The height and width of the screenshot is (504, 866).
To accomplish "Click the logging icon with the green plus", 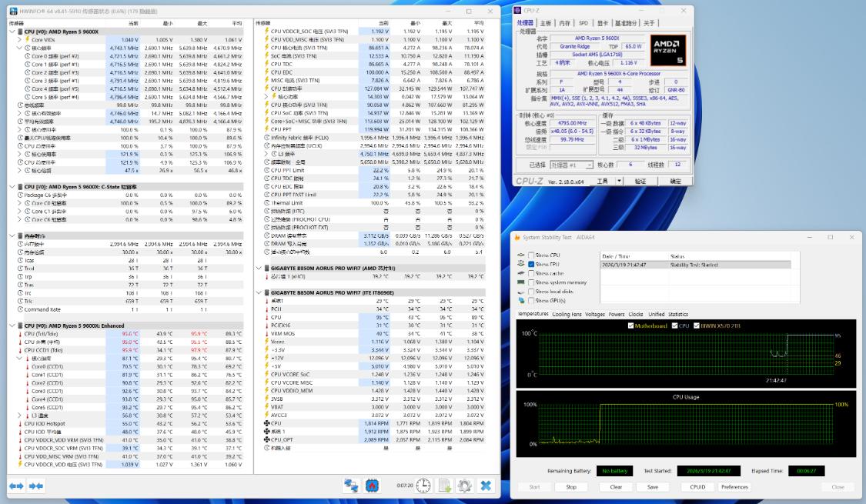I will click(443, 486).
